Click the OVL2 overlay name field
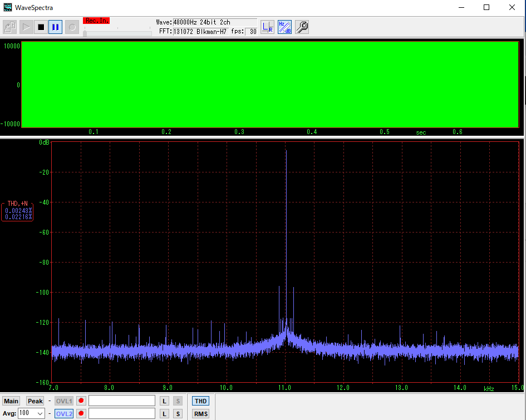Viewport: 526px width, 420px height. [x=122, y=413]
